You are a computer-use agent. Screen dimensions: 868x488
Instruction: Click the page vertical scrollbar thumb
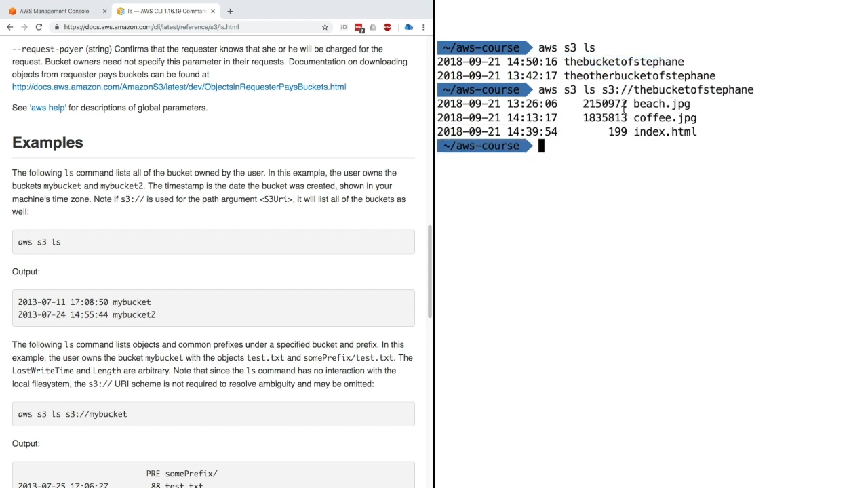tap(429, 271)
